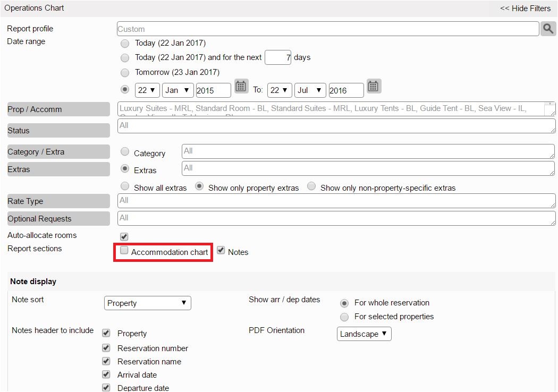Click the Status filter button

pyautogui.click(x=58, y=131)
